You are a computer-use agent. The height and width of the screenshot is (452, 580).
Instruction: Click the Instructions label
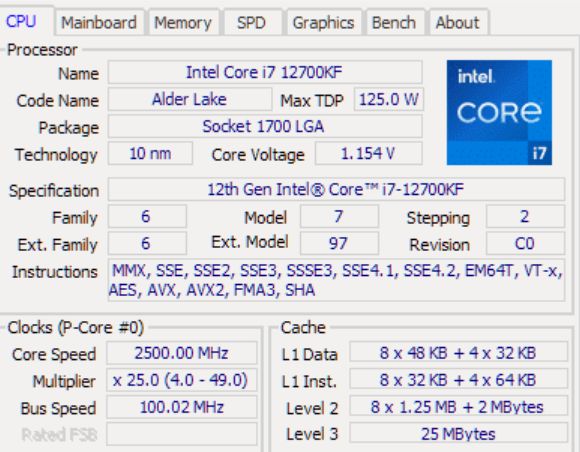[55, 272]
